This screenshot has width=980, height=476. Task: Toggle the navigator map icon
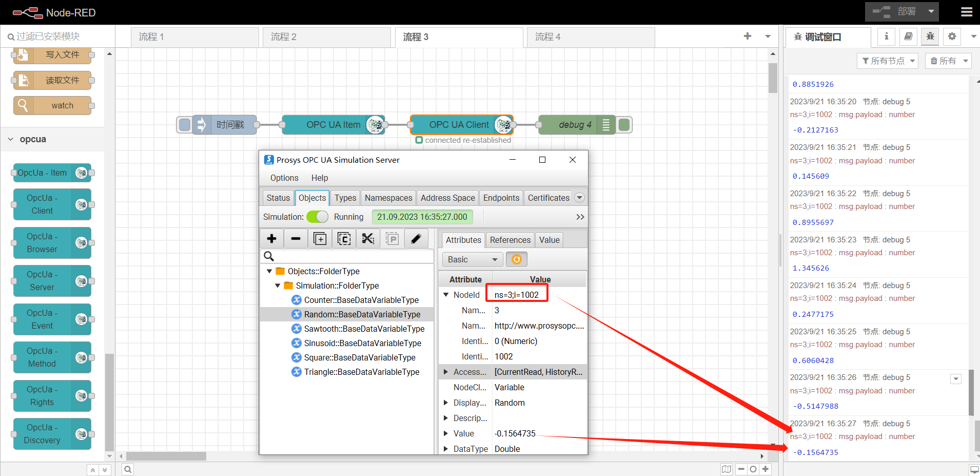point(727,469)
